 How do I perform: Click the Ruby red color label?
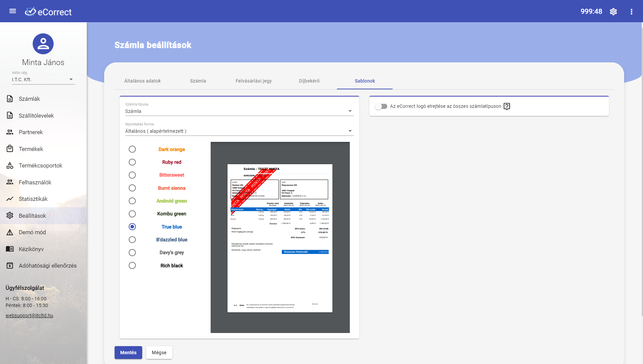pos(172,162)
